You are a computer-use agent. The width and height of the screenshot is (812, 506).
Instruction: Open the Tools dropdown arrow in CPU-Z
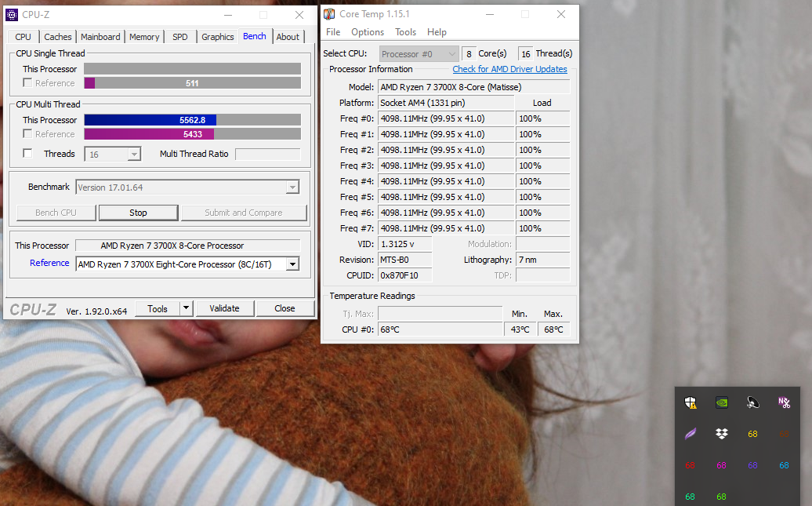pyautogui.click(x=187, y=308)
